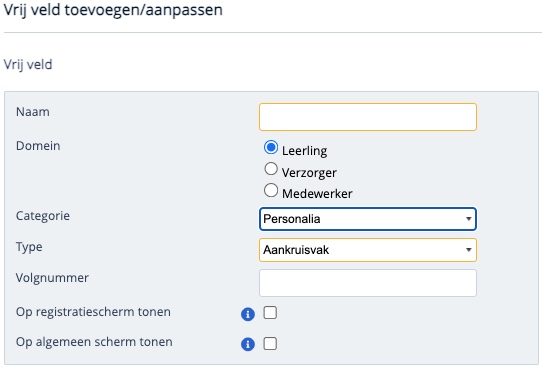Click the 'Type' label text
The image size is (542, 368).
(29, 247)
